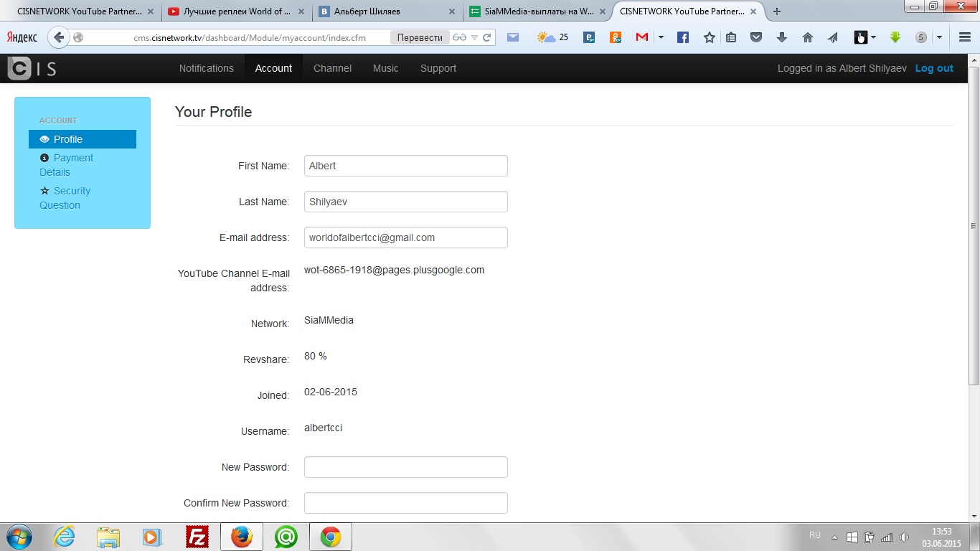Screen dimensions: 980x551
Task: Select Account in the top navigation
Action: (x=273, y=68)
